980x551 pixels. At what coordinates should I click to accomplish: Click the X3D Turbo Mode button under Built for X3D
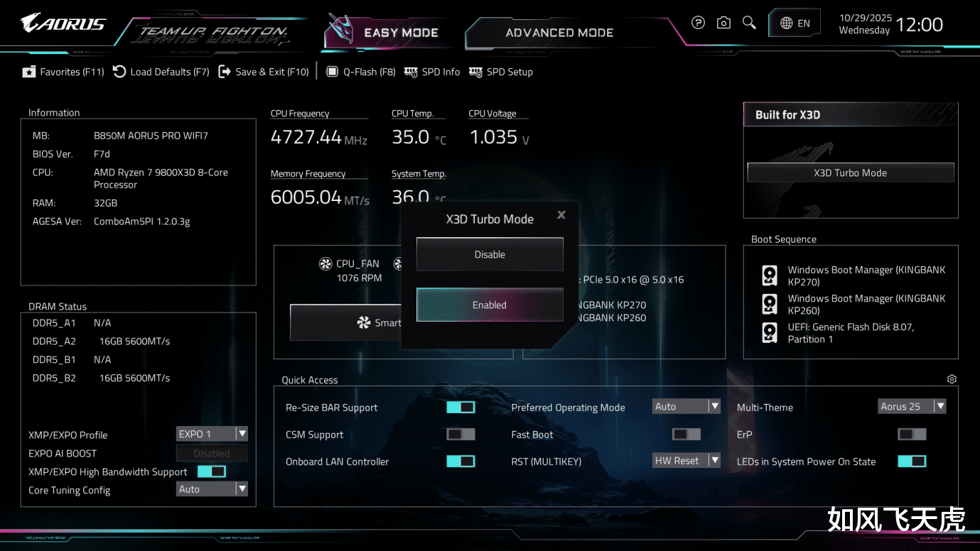coord(850,173)
